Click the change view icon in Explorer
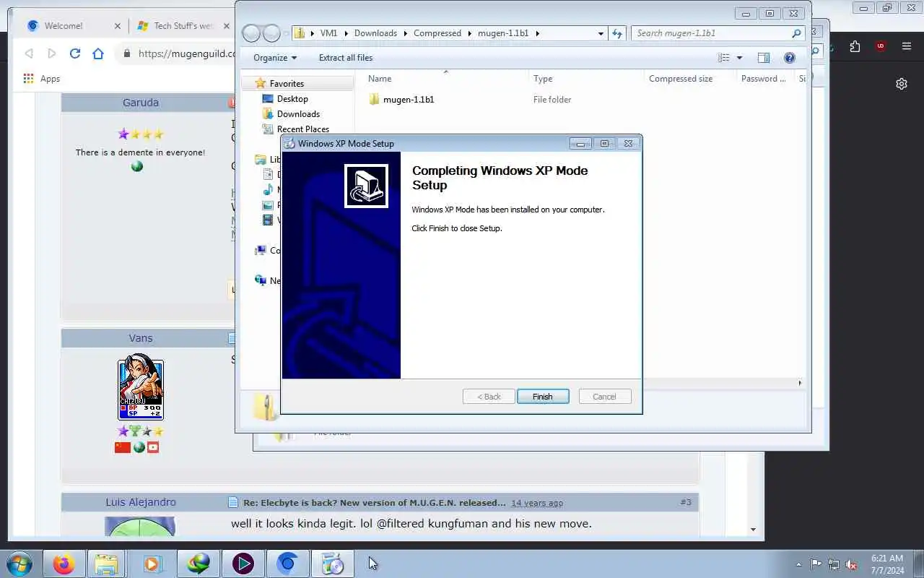This screenshot has width=924, height=578. [724, 58]
